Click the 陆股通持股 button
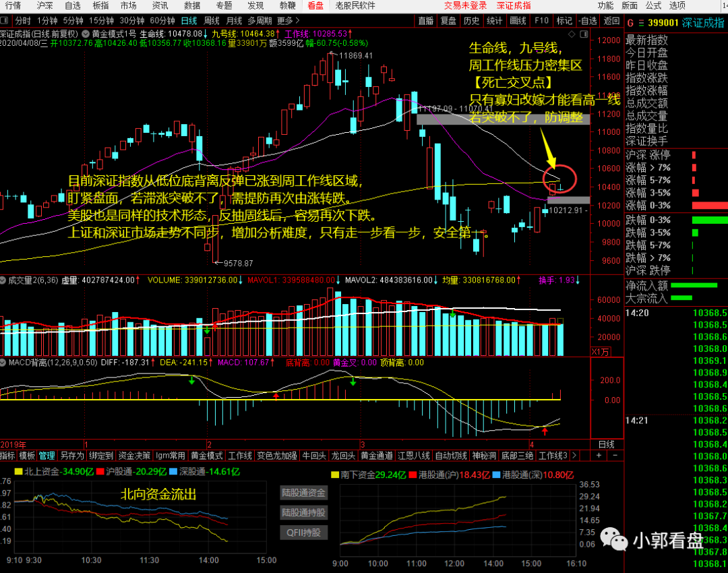The height and width of the screenshot is (573, 728). [303, 512]
